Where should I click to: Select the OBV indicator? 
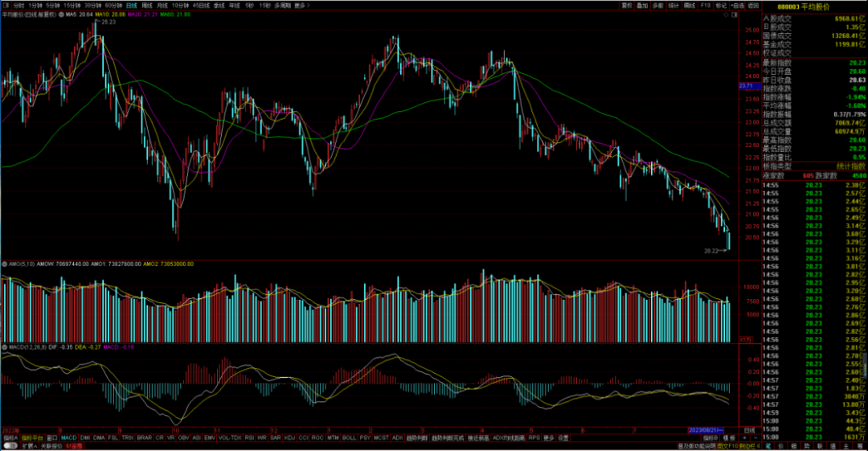click(x=183, y=437)
